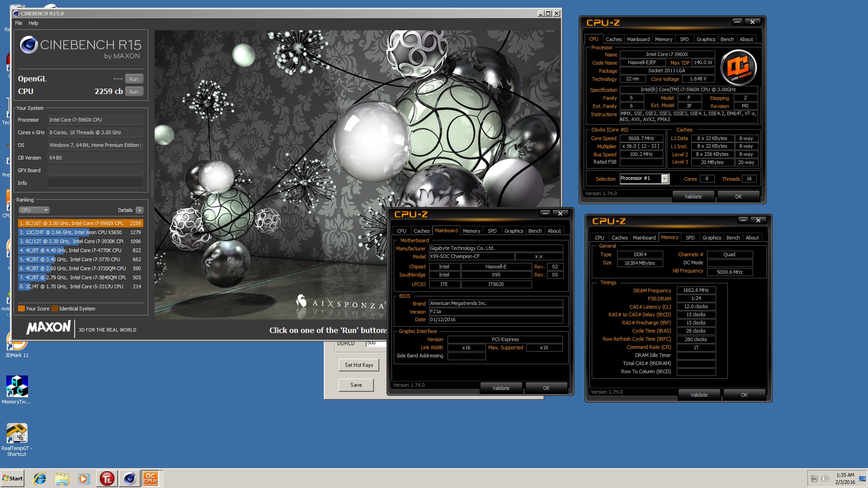
Task: Click the X99-SOC Champion-CF model field
Action: click(472, 256)
